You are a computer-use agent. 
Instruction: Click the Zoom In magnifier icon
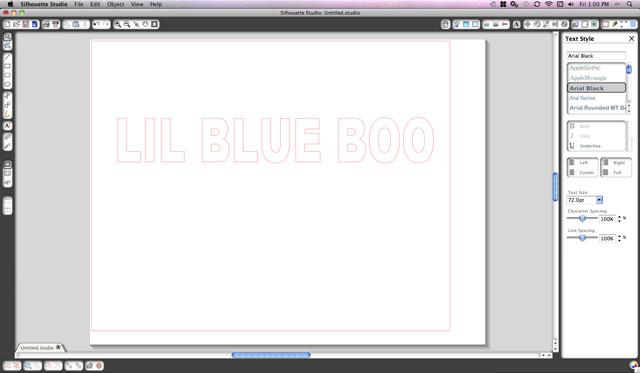[x=118, y=24]
